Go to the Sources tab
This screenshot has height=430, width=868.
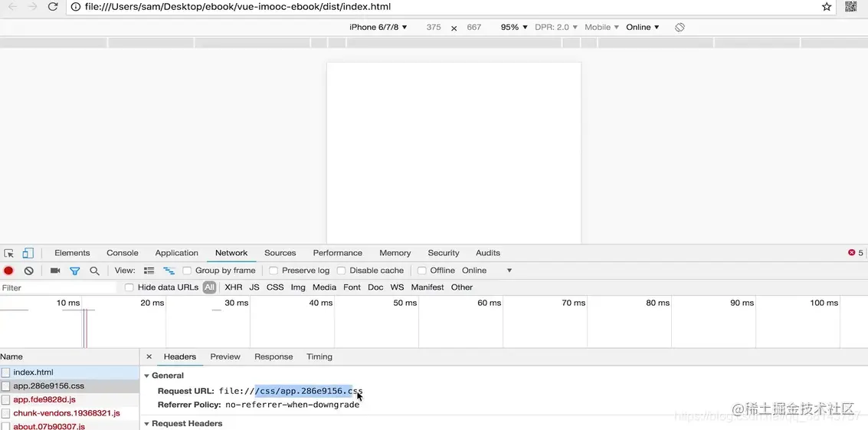[x=280, y=253]
